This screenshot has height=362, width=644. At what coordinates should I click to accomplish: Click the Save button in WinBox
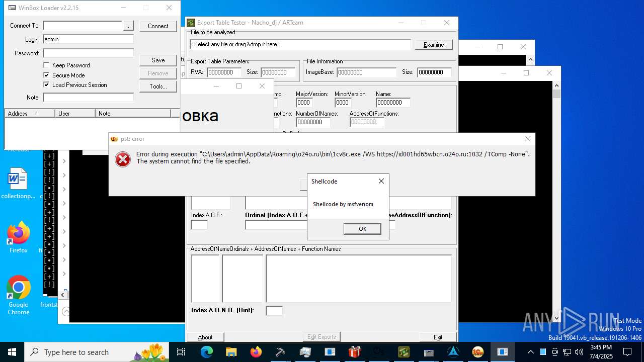[158, 60]
